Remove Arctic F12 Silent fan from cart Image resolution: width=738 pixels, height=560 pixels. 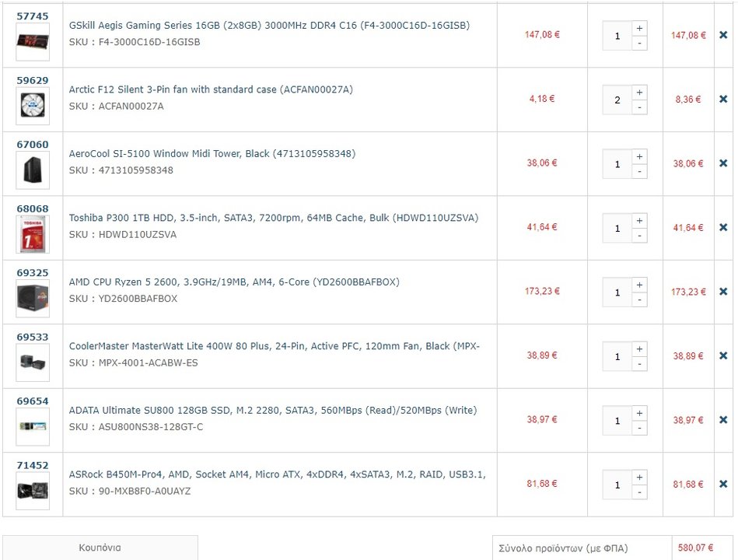pyautogui.click(x=723, y=99)
